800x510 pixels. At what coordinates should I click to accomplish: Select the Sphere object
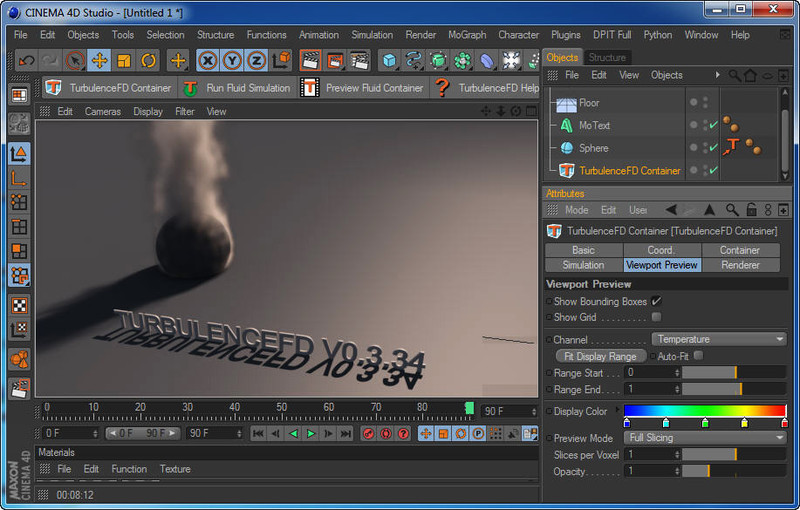click(593, 148)
